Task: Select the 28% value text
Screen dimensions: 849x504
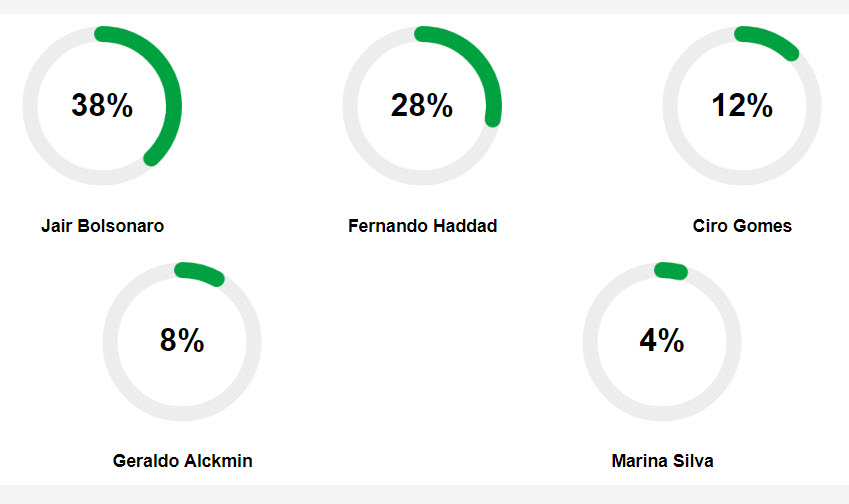Action: point(422,105)
